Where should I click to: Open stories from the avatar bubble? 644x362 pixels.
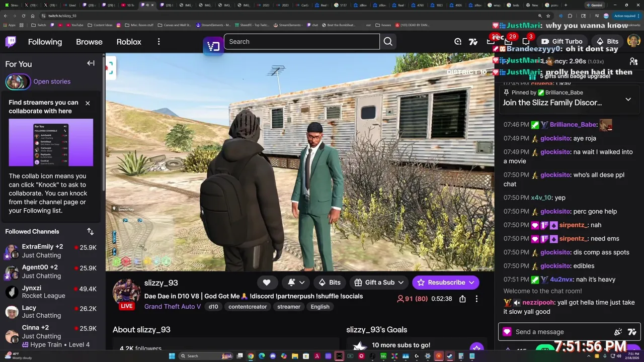(x=17, y=81)
